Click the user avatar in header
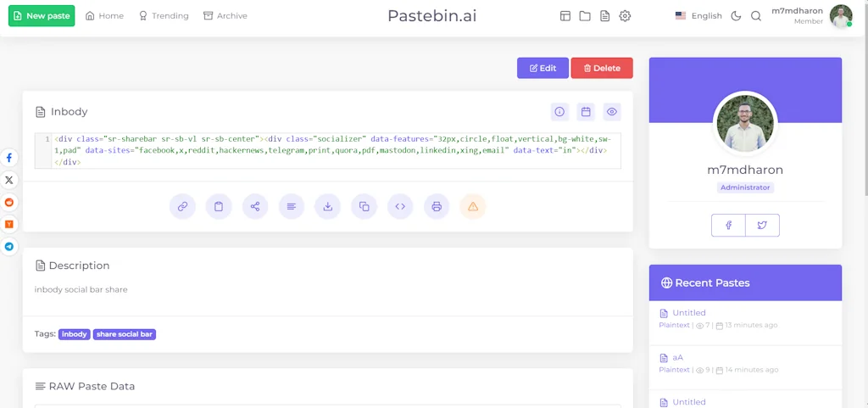The image size is (868, 408). click(841, 16)
